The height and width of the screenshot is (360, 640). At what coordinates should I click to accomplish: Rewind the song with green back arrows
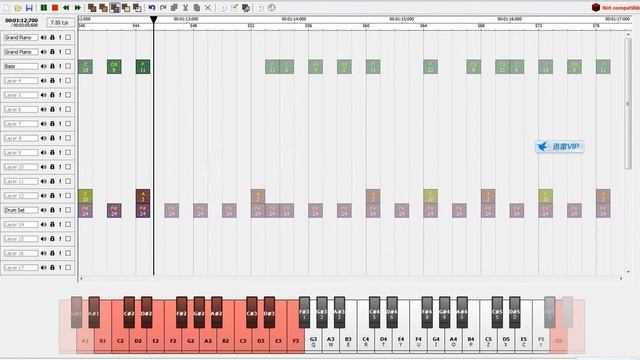pos(66,8)
